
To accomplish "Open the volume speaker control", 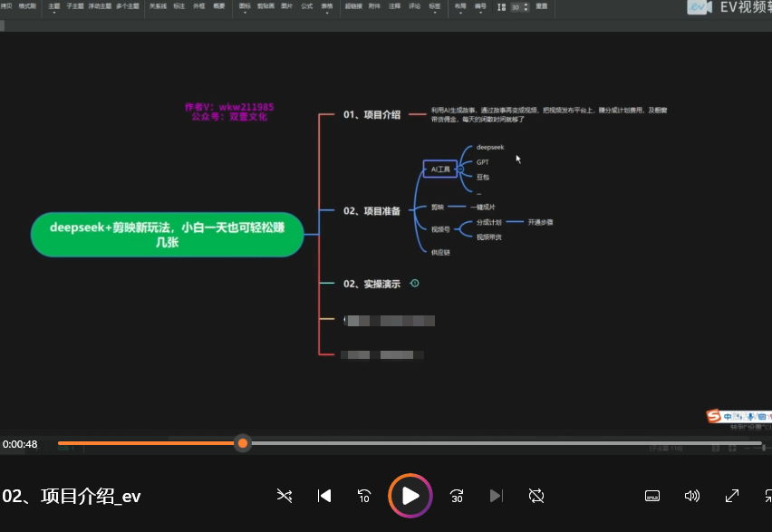I will 691,496.
